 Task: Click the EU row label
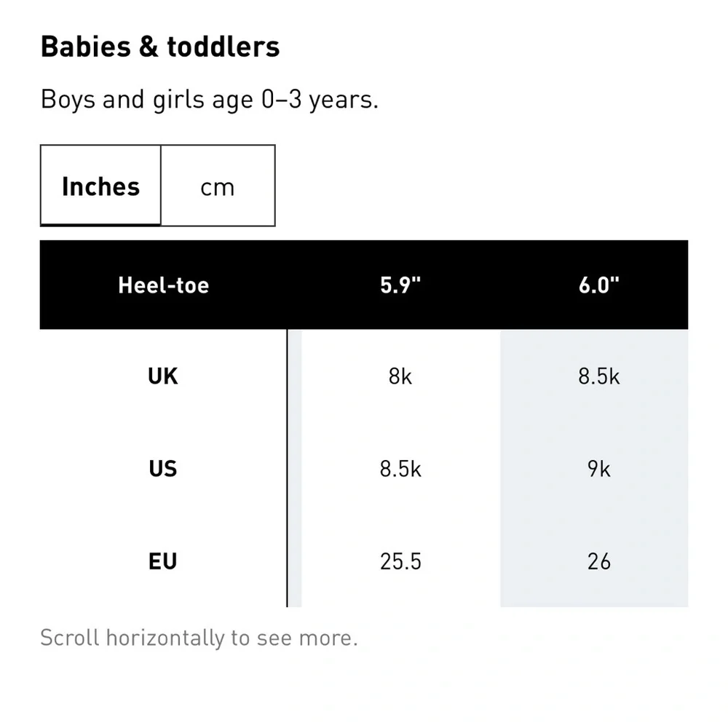163,561
